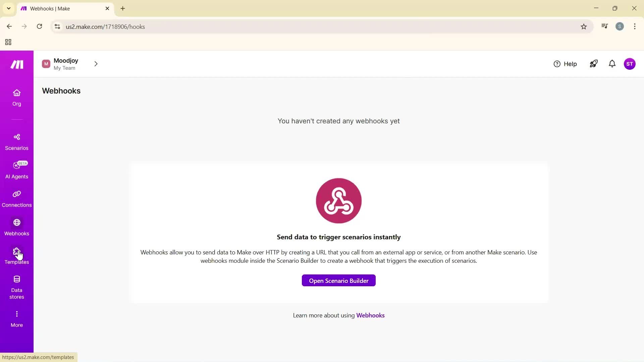Expand the Moodjoy team chevron
The width and height of the screenshot is (644, 362).
(96, 64)
